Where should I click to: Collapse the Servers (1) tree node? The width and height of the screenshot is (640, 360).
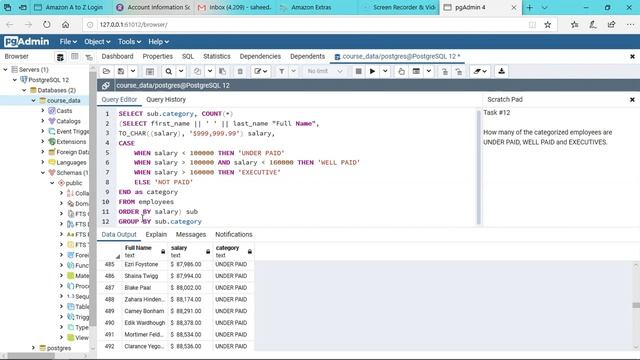pyautogui.click(x=5, y=70)
